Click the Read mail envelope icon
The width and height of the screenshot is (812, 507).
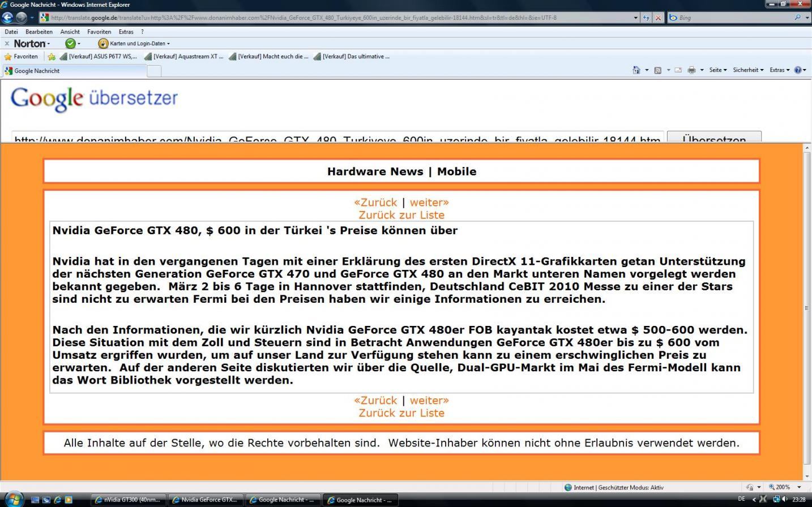click(x=678, y=70)
